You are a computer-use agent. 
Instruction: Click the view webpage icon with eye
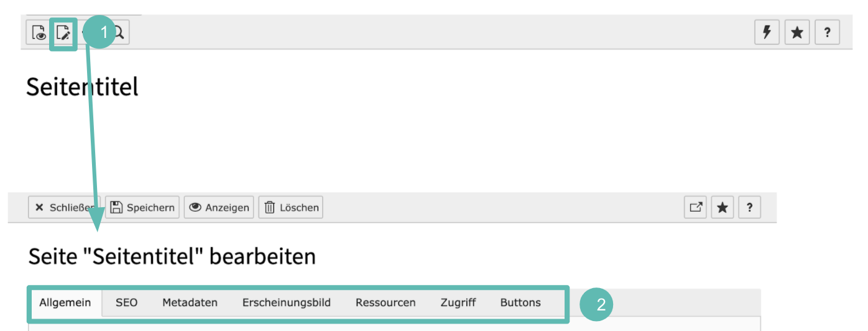(39, 33)
